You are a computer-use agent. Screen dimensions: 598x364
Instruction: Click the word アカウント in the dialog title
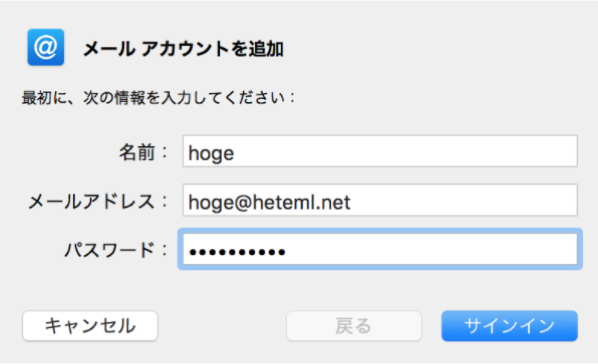pyautogui.click(x=185, y=49)
